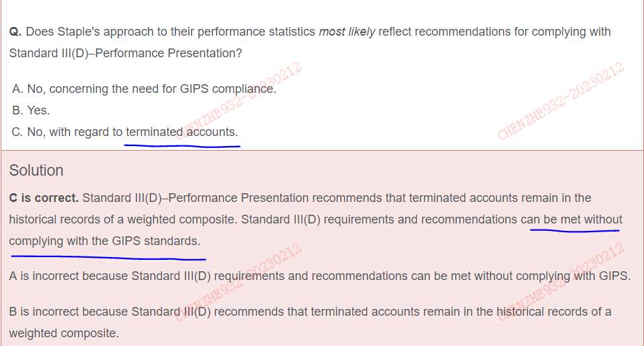This screenshot has height=346, width=644.
Task: Click the word 'GIPS.' ending the A explanation
Action: [x=615, y=275]
